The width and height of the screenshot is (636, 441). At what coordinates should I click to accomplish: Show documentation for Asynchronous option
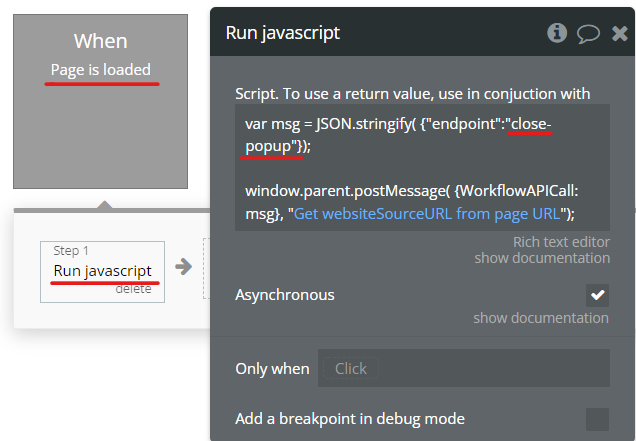[x=540, y=318]
